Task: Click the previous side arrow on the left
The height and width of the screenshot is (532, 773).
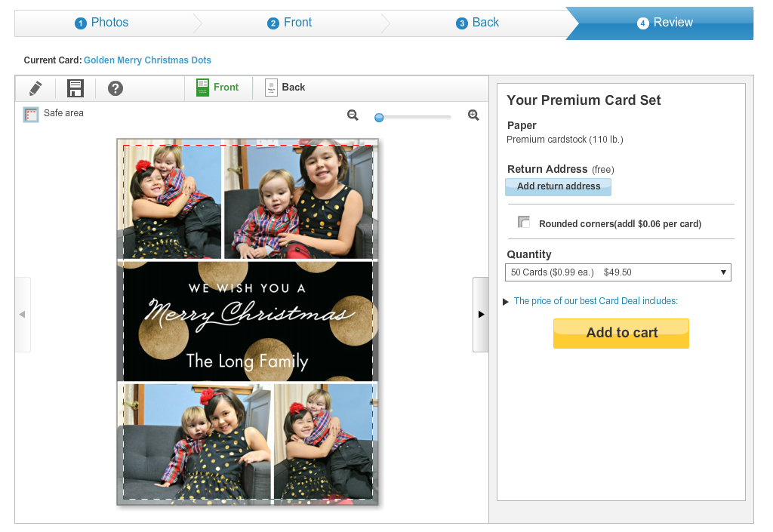Action: pos(23,314)
